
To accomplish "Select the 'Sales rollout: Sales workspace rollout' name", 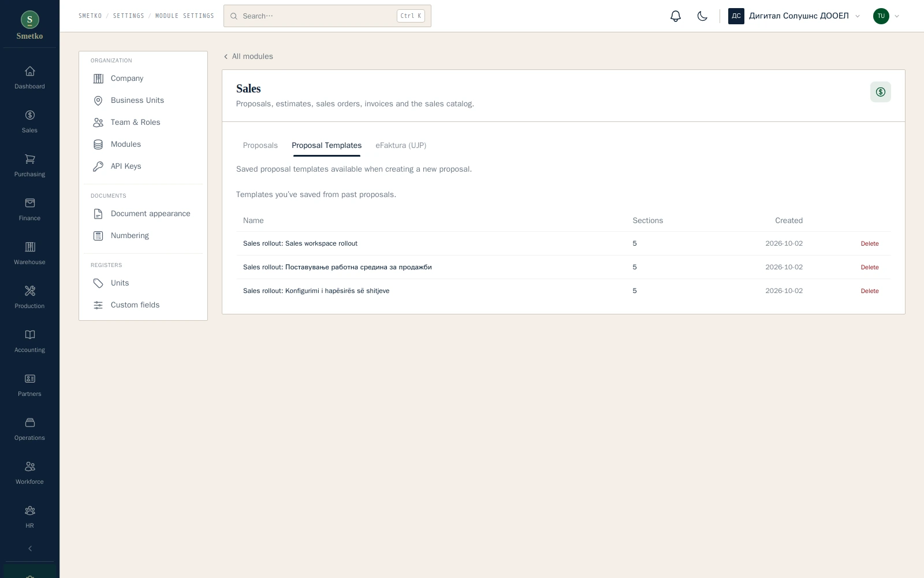I will point(300,243).
